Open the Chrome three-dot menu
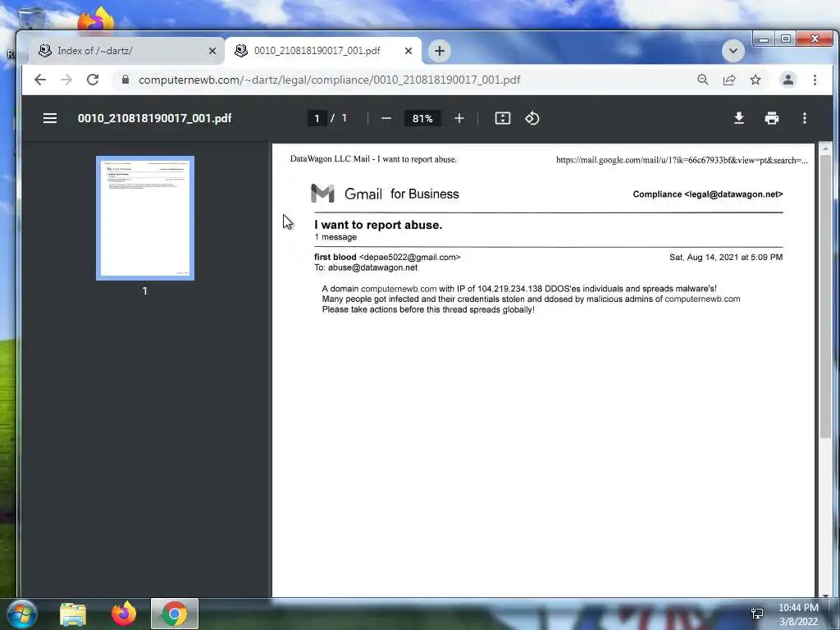 click(815, 80)
